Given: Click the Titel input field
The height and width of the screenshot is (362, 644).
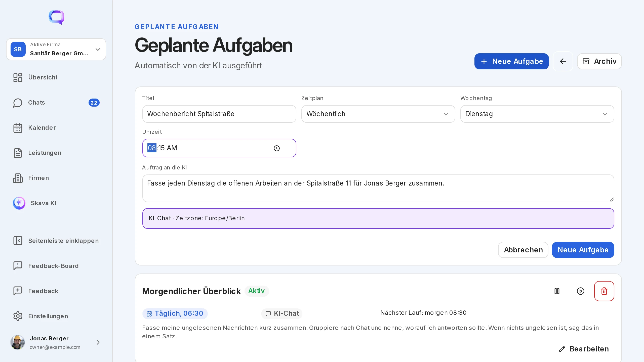Looking at the screenshot, I should point(219,114).
